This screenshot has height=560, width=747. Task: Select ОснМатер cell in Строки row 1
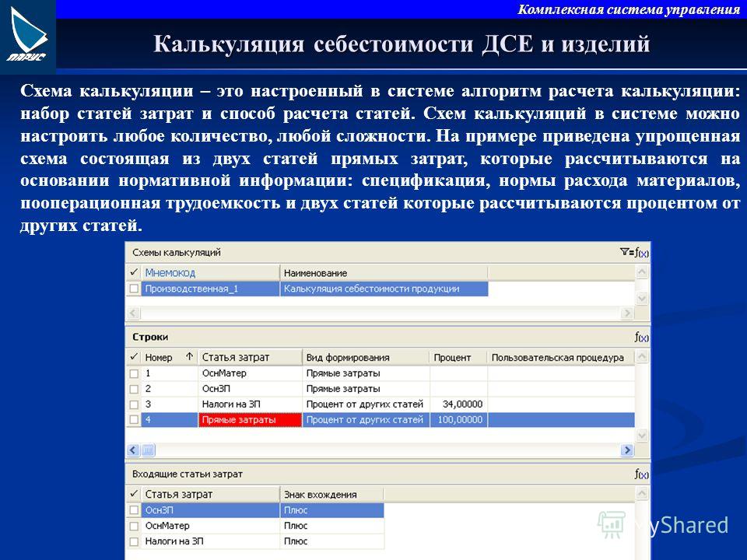click(250, 373)
